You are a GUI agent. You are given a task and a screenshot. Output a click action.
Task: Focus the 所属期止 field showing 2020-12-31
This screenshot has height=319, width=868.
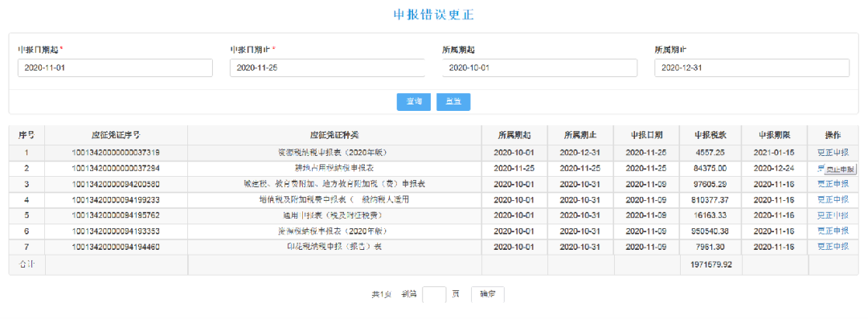(x=751, y=67)
